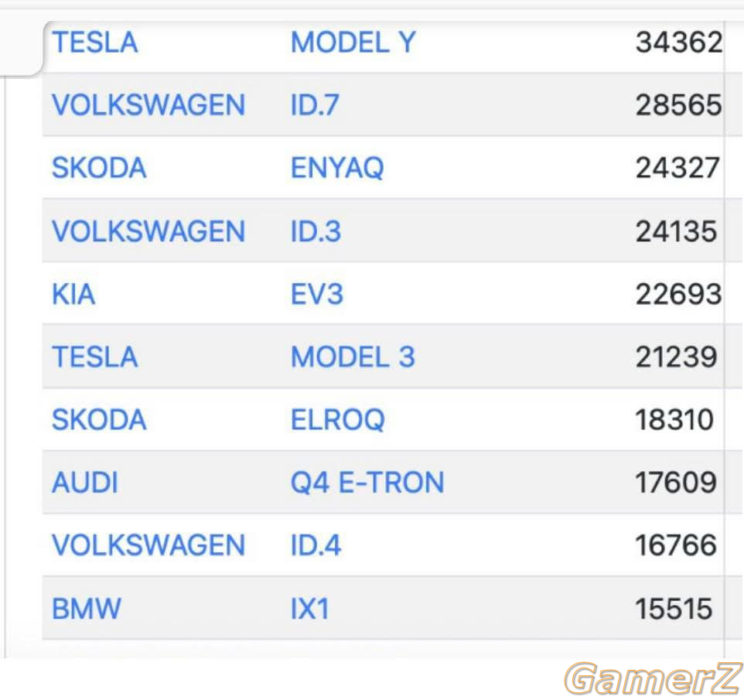
Task: Open the ELROQ model link
Action: (337, 419)
